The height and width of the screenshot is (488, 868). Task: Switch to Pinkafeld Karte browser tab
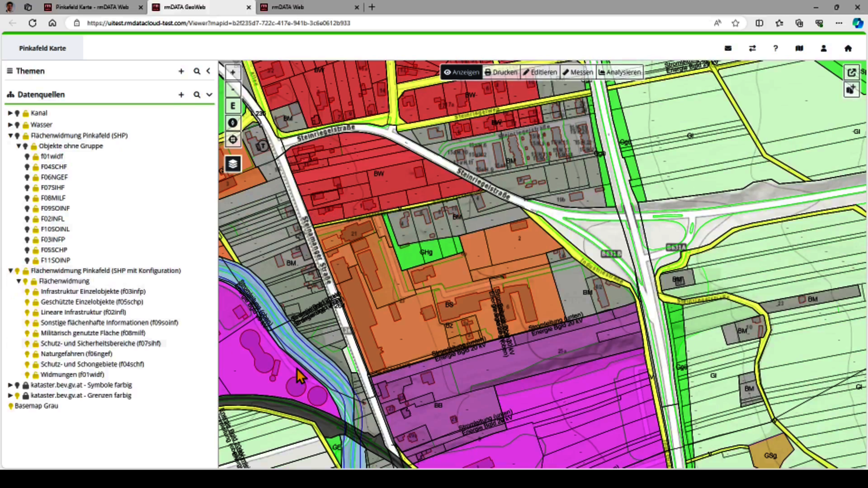pos(92,7)
